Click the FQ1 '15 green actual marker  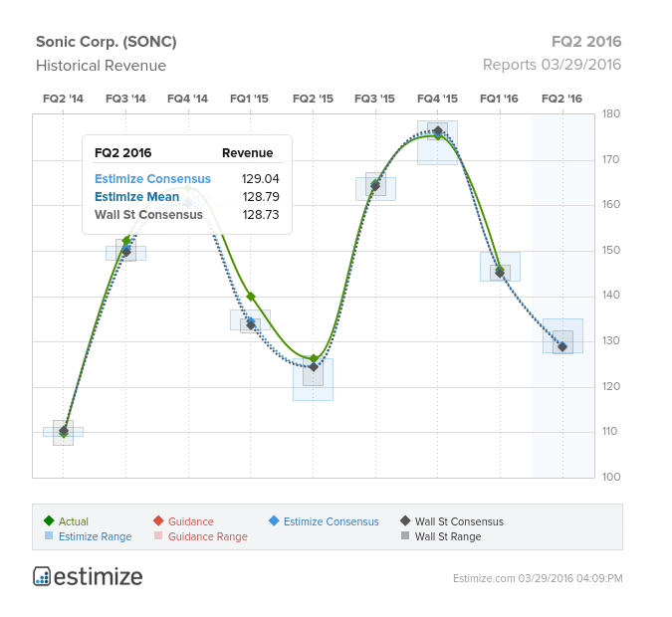(251, 297)
